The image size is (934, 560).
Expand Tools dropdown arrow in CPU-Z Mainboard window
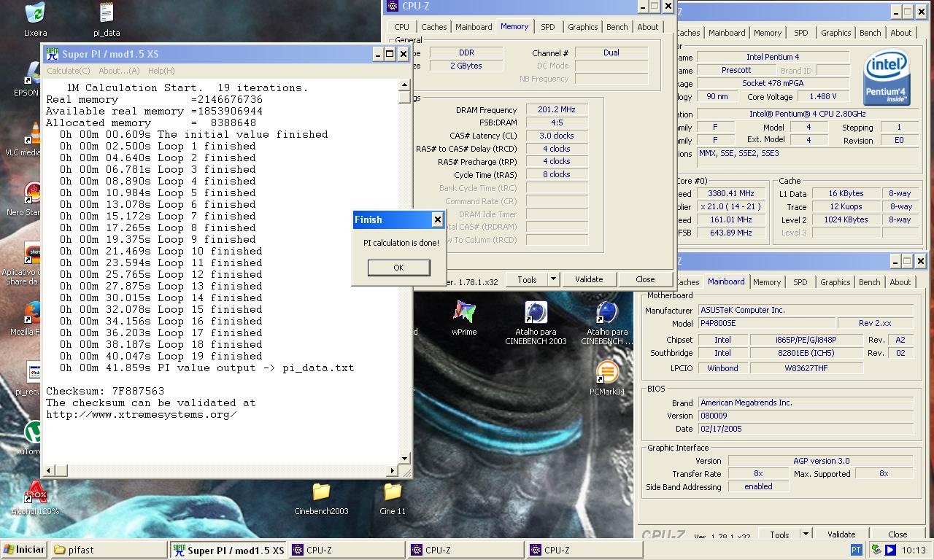[x=806, y=534]
